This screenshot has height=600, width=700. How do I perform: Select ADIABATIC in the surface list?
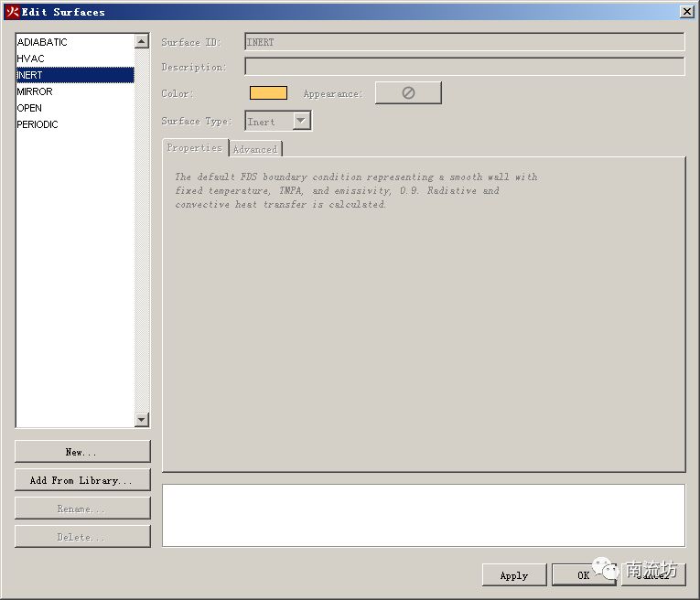coord(42,42)
